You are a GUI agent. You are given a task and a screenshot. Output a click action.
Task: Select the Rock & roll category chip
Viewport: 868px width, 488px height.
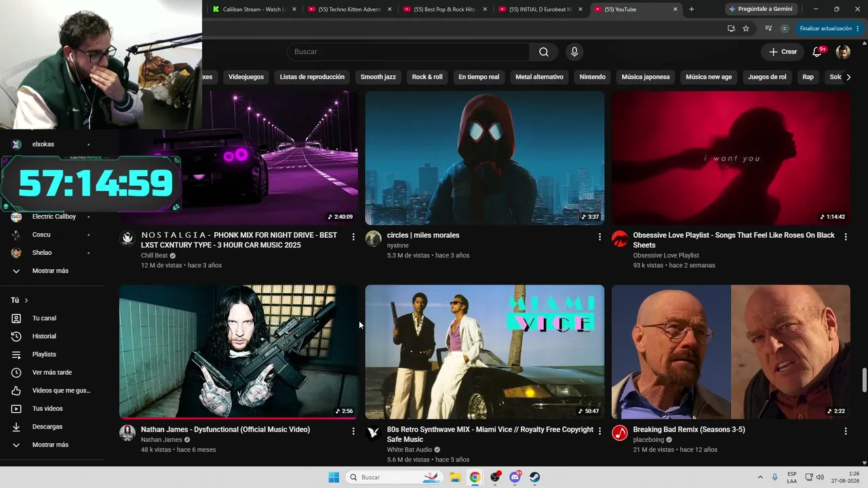(x=427, y=77)
